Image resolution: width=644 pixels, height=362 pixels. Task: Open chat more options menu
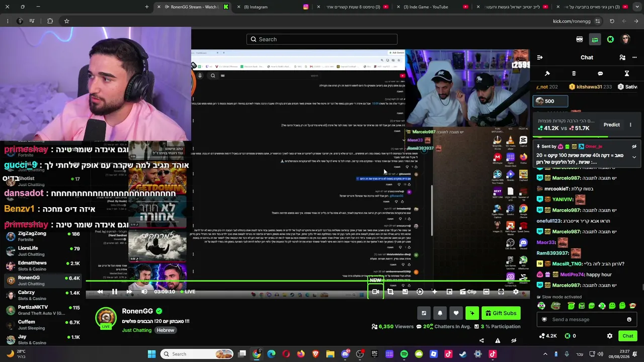(634, 57)
